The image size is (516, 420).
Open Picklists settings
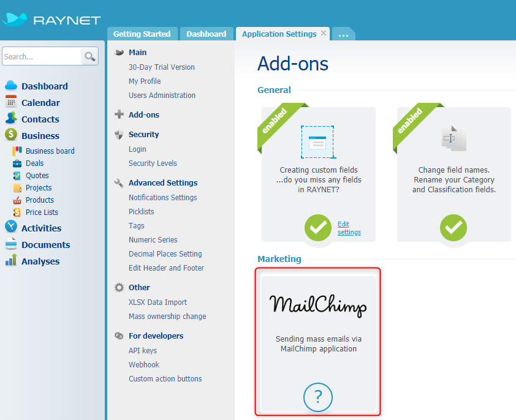141,211
